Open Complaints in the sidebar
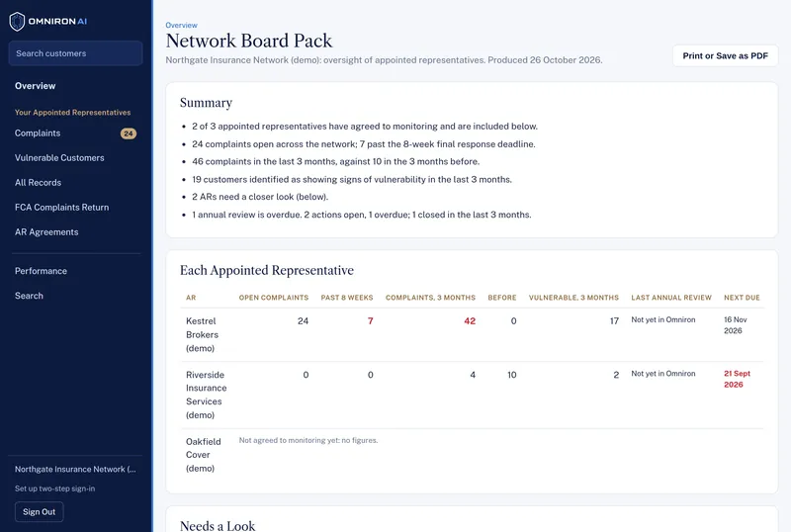 click(x=38, y=133)
